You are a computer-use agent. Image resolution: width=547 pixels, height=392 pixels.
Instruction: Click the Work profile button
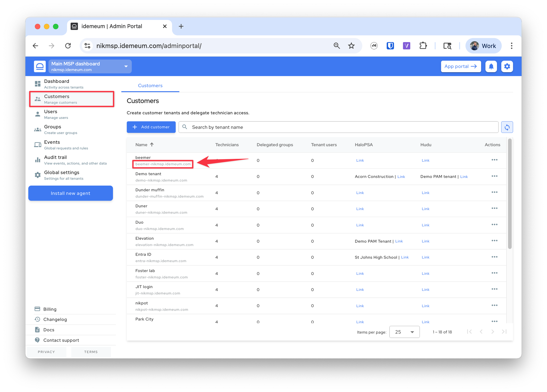(x=483, y=46)
